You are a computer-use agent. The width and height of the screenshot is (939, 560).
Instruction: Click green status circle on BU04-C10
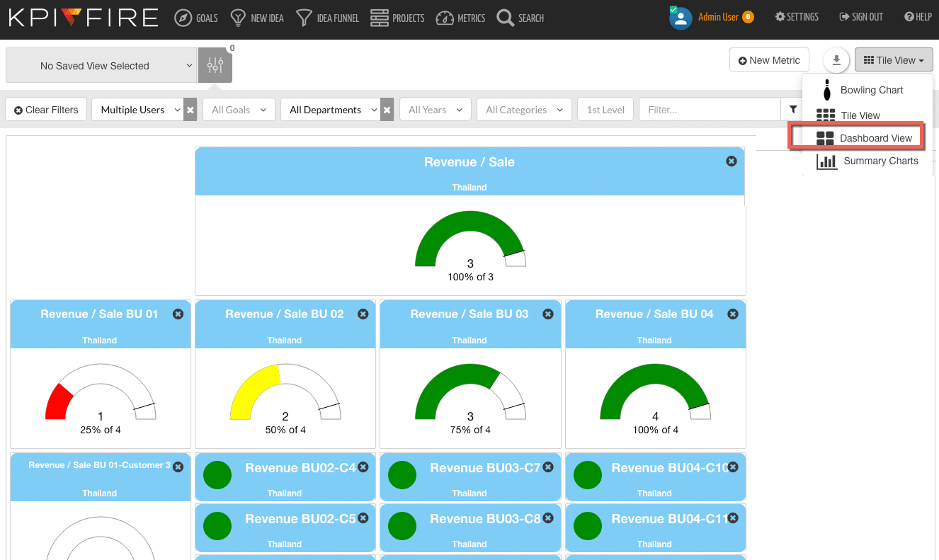[x=588, y=474]
